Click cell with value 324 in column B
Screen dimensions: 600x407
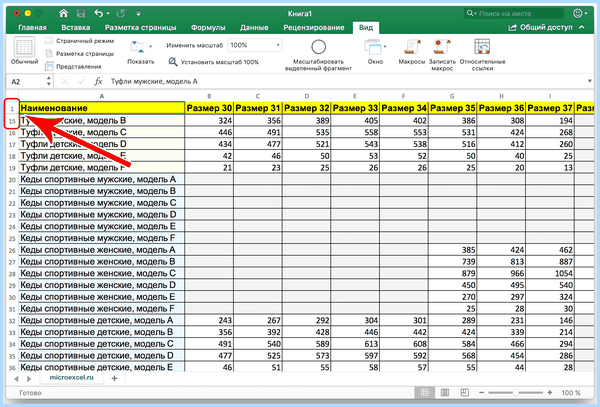pyautogui.click(x=209, y=120)
